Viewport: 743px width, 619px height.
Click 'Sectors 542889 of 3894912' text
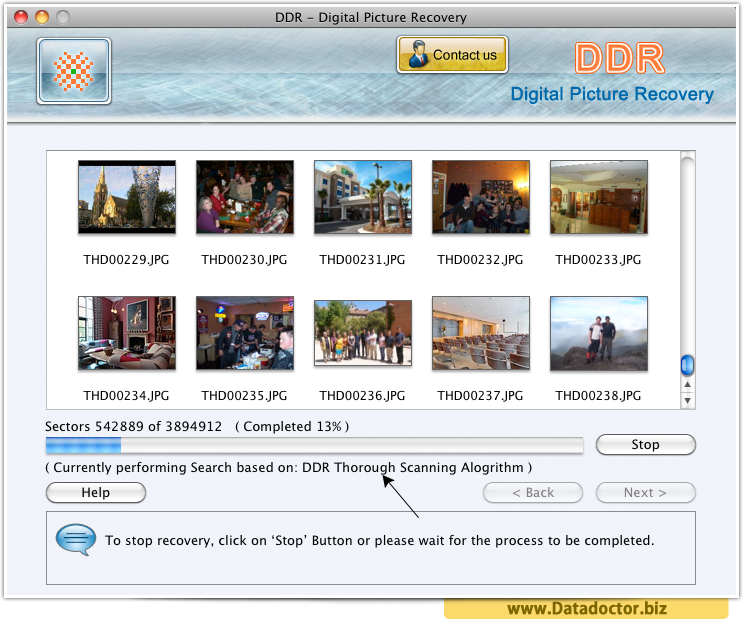pos(134,427)
